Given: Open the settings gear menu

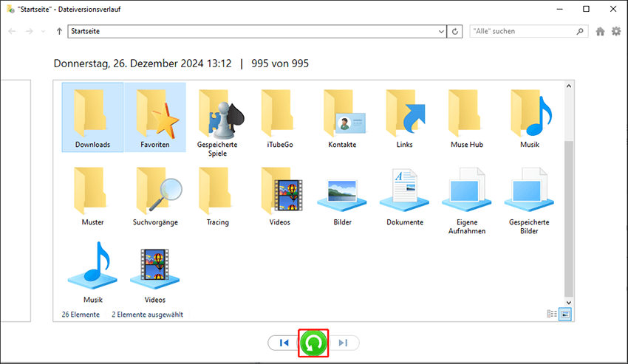Looking at the screenshot, I should pyautogui.click(x=616, y=31).
